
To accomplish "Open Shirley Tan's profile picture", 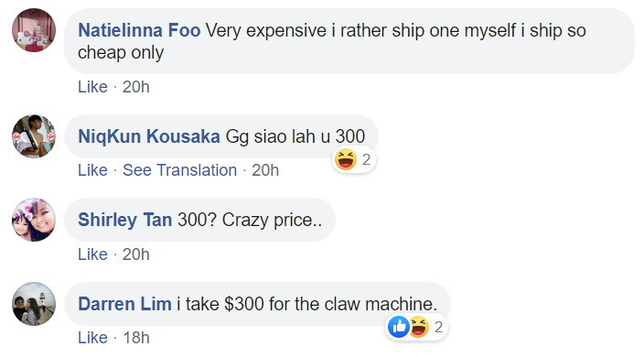I will (34, 220).
